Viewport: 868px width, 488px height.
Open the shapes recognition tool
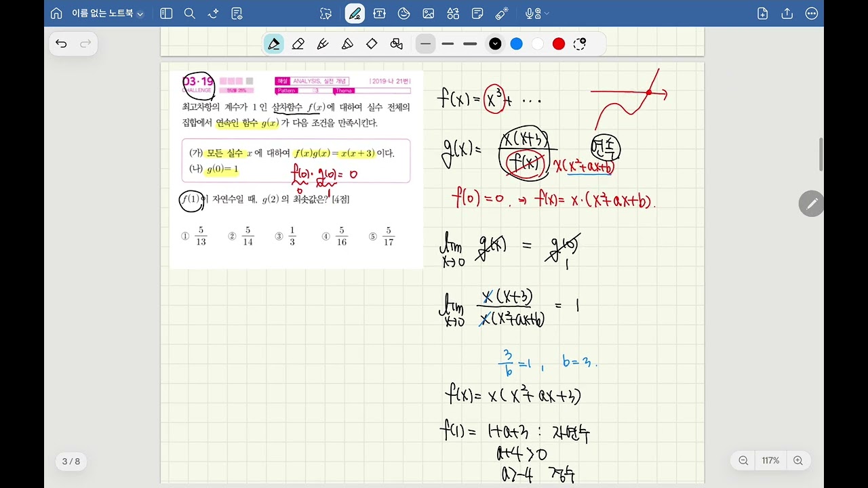pos(397,44)
